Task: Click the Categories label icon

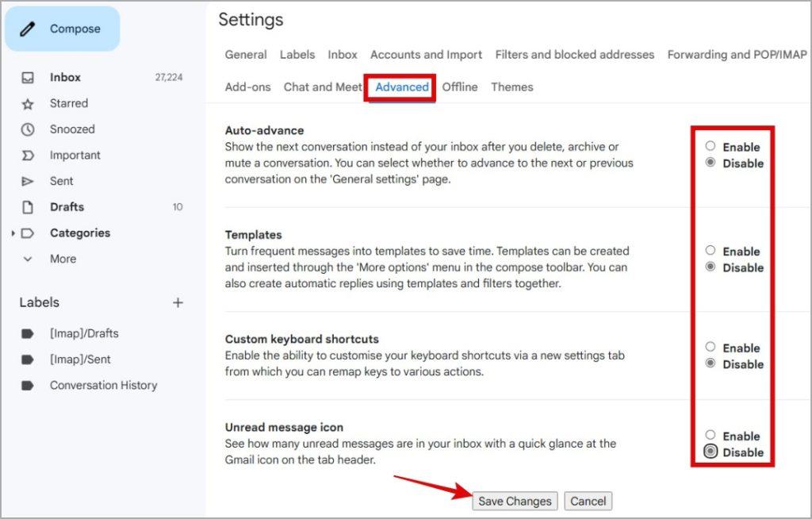Action: click(28, 233)
